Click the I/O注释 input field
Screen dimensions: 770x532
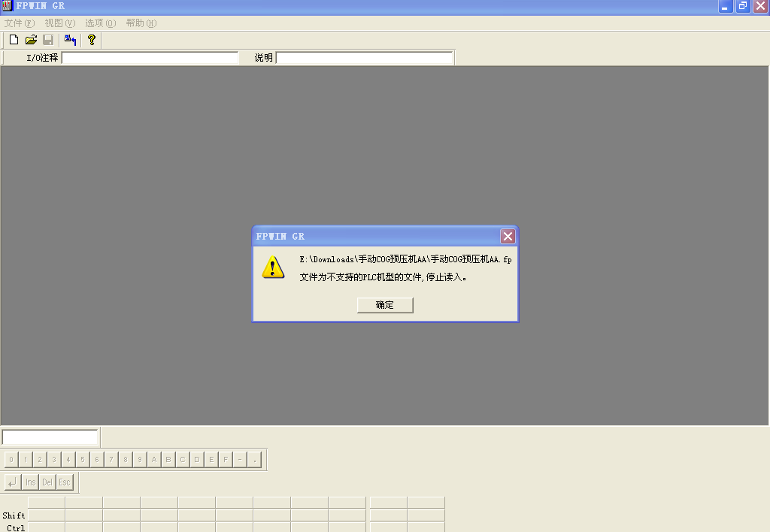(x=150, y=58)
